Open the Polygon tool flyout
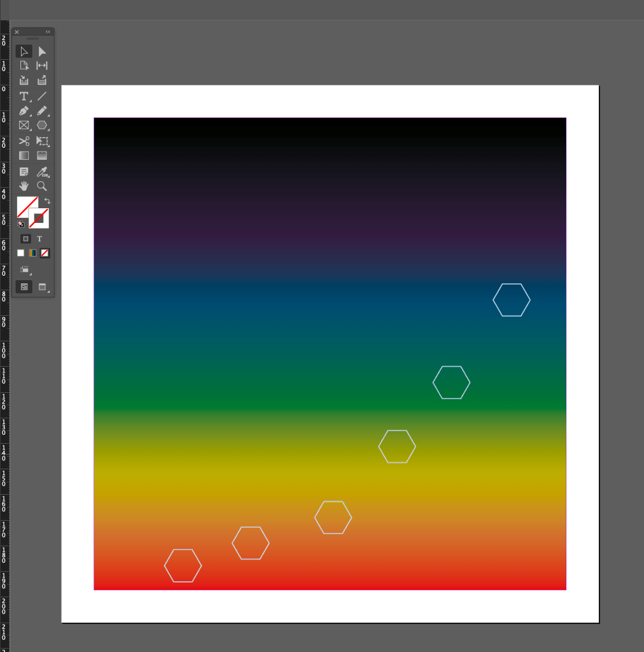This screenshot has width=644, height=652. point(42,125)
